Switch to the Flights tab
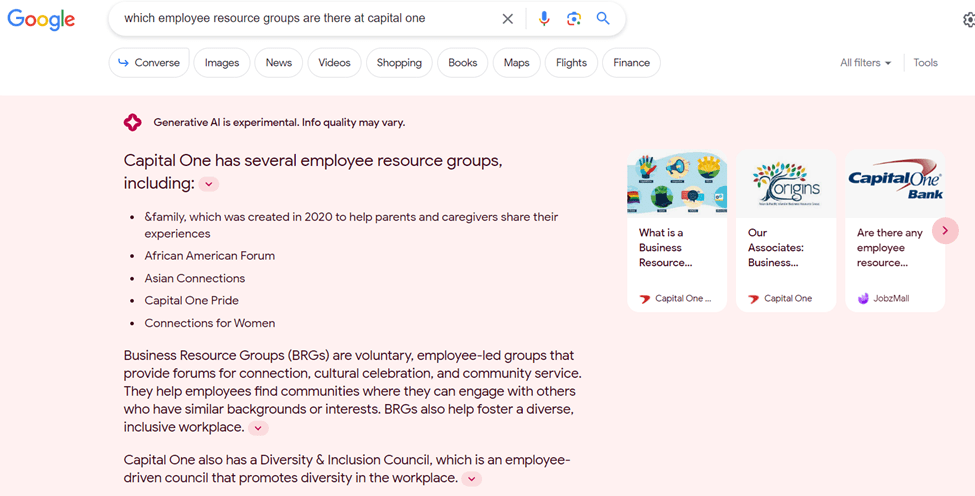 (571, 63)
